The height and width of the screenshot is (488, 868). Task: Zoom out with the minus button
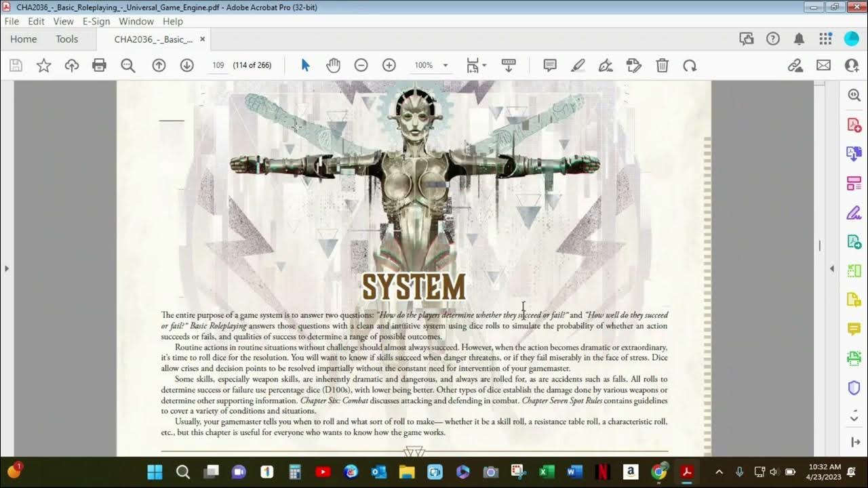coord(361,65)
